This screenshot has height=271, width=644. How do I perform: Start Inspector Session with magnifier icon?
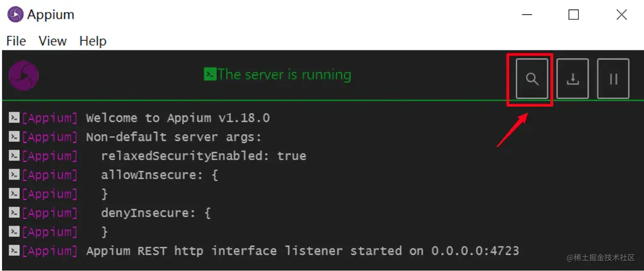[532, 79]
